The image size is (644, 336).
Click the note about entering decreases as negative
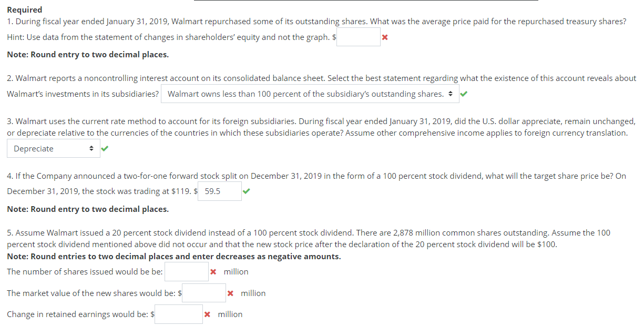173,257
